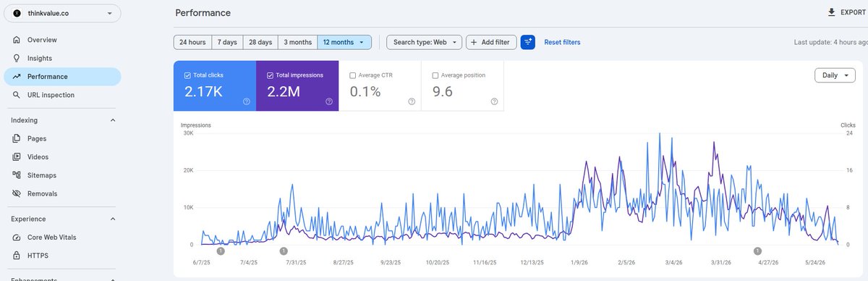Collapse the Experience section chevron
The width and height of the screenshot is (868, 281).
coord(112,219)
